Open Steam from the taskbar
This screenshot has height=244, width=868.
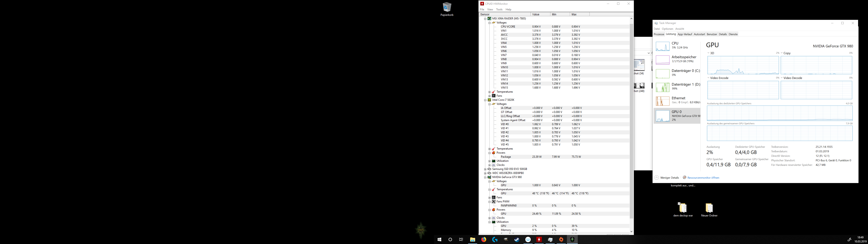[517, 240]
